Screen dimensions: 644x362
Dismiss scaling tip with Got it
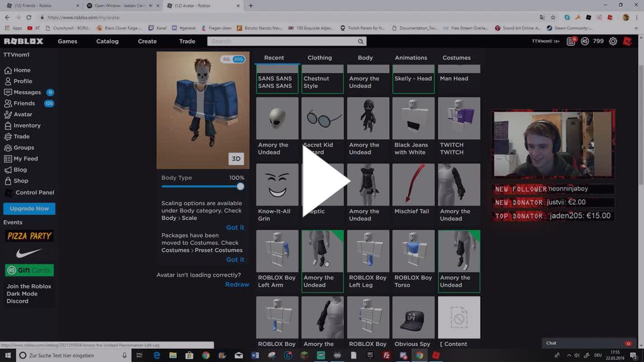235,227
